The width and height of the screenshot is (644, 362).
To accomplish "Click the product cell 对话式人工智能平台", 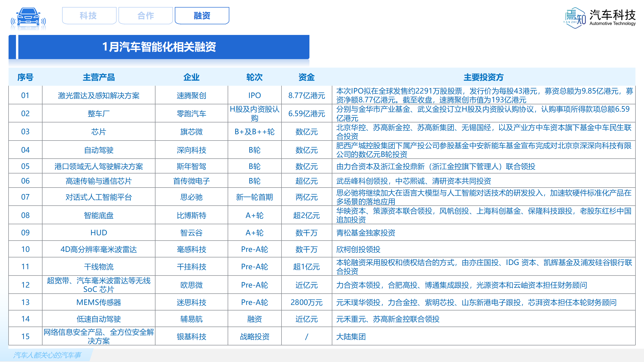I will [x=99, y=197].
